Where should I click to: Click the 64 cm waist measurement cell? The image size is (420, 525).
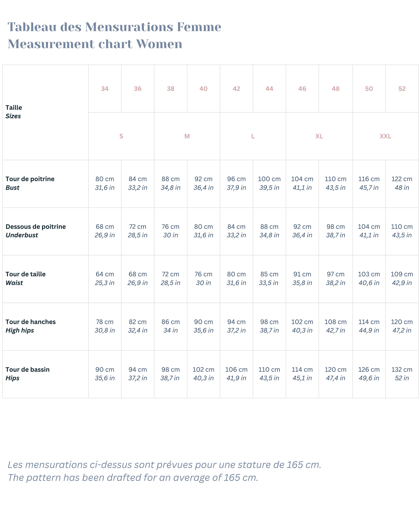(x=105, y=278)
